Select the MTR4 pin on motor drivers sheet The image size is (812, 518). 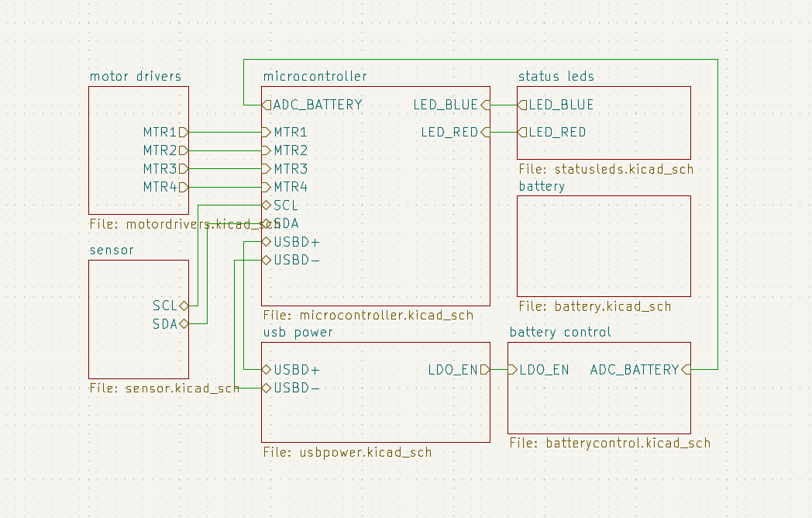pyautogui.click(x=166, y=187)
